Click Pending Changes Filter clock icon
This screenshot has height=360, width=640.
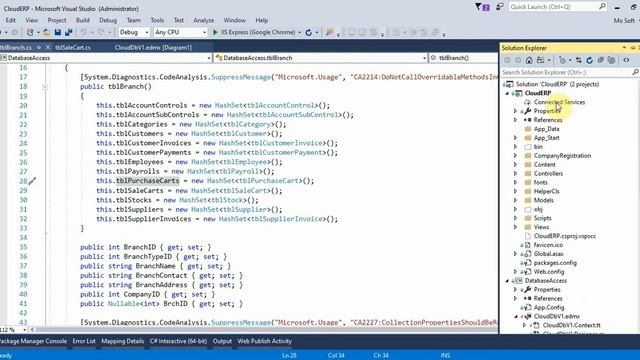[562, 60]
